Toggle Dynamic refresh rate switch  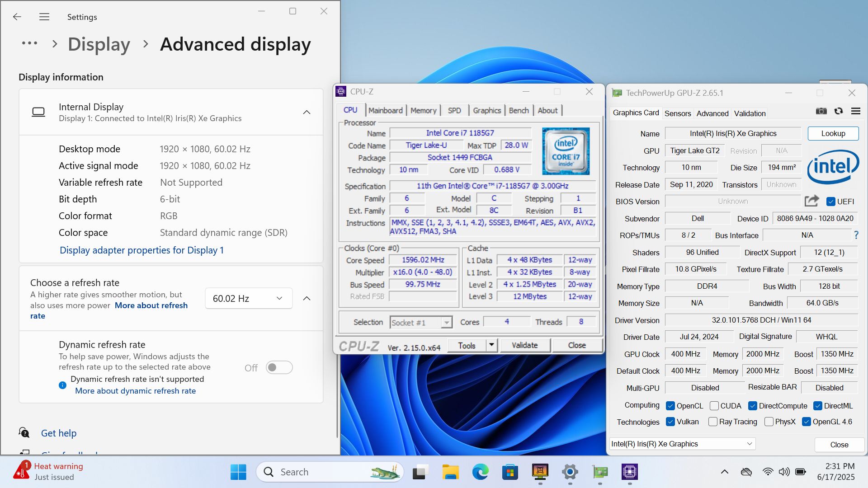click(279, 367)
